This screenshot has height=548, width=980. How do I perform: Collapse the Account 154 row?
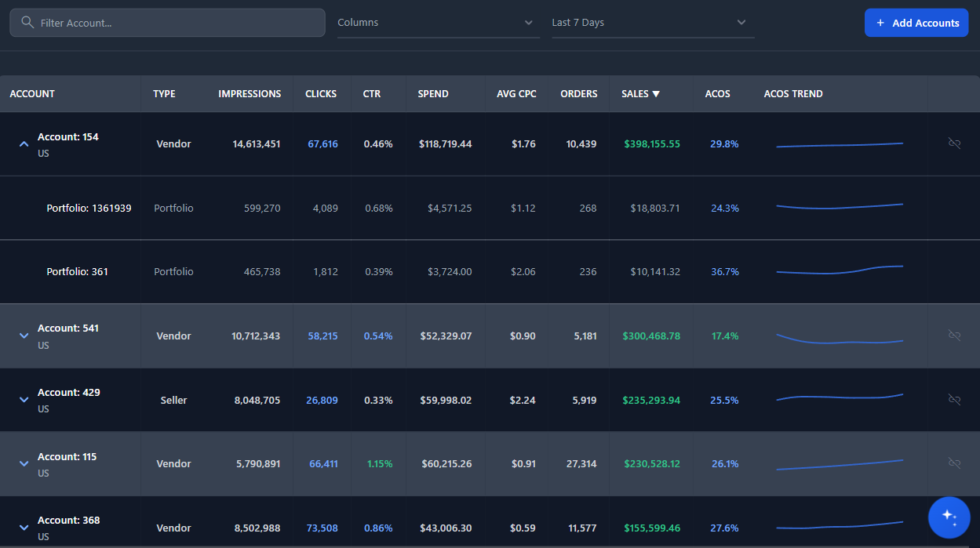pyautogui.click(x=24, y=144)
